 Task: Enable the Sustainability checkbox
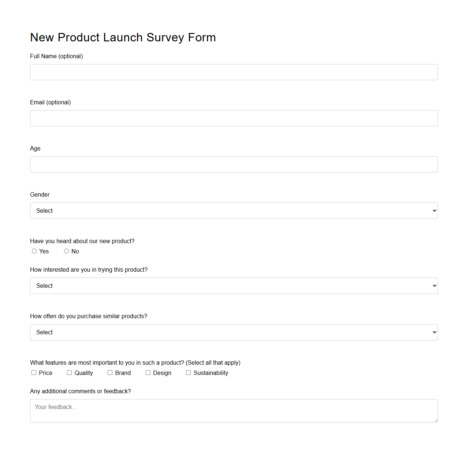point(188,372)
